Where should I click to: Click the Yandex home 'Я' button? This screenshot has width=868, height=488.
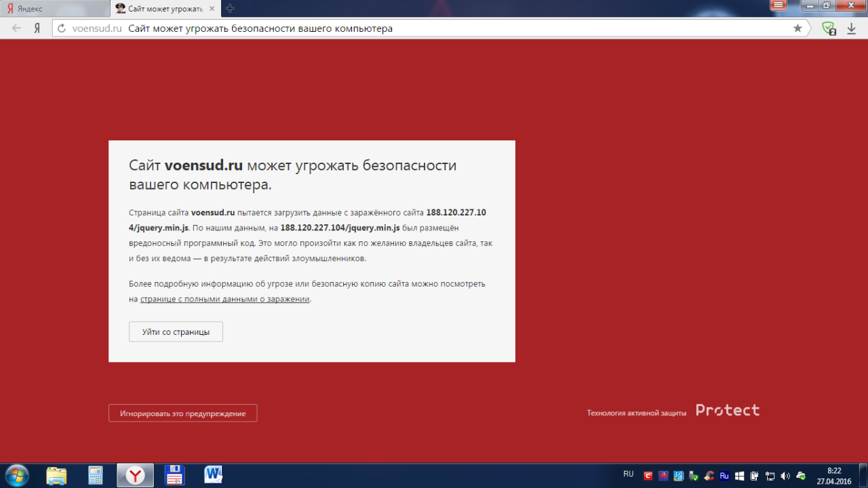(37, 28)
